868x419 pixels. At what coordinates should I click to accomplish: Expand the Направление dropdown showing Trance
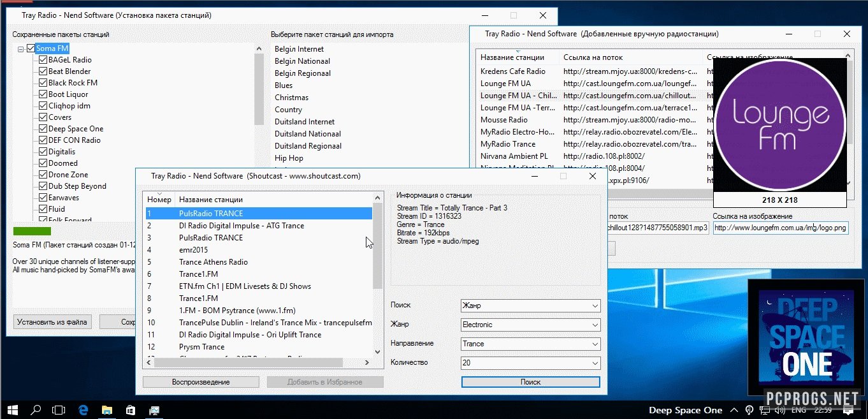(530, 344)
